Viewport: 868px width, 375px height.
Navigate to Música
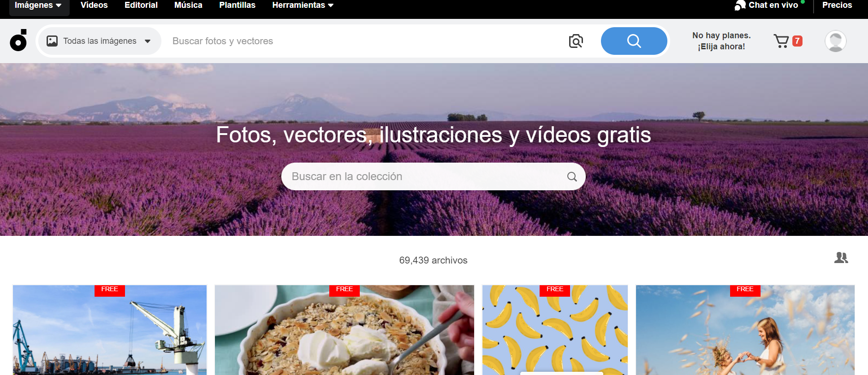coord(188,5)
